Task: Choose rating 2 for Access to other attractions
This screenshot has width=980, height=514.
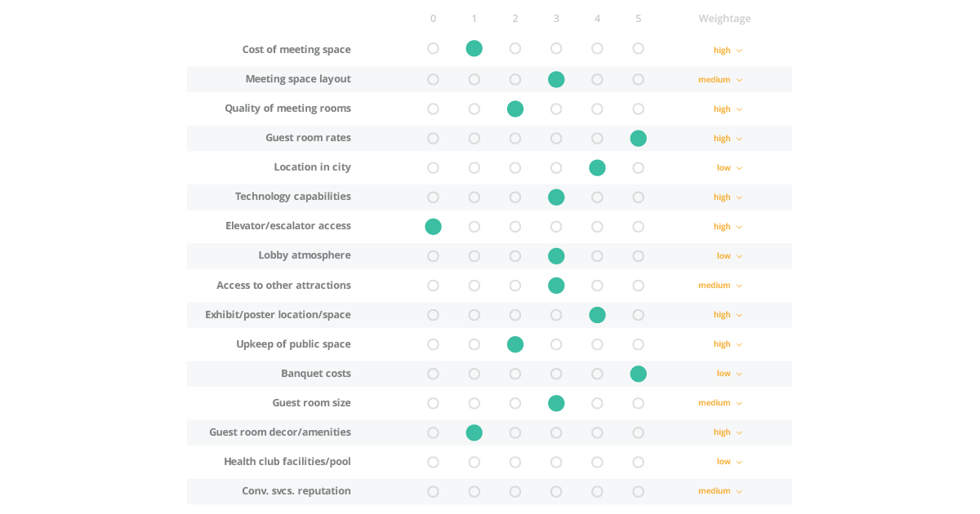Action: coord(515,285)
